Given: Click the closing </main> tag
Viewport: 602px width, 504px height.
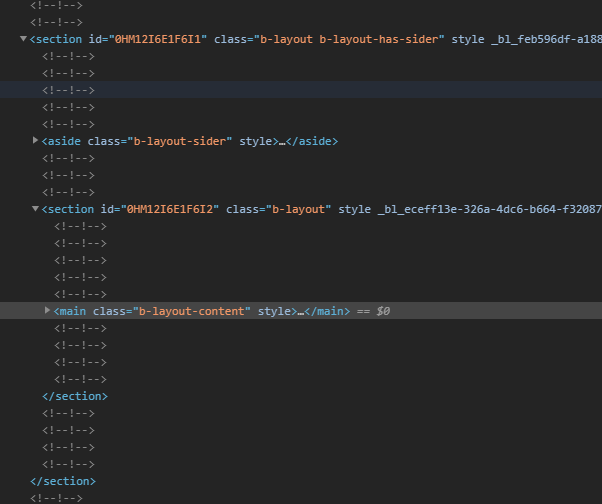Looking at the screenshot, I should tap(327, 311).
